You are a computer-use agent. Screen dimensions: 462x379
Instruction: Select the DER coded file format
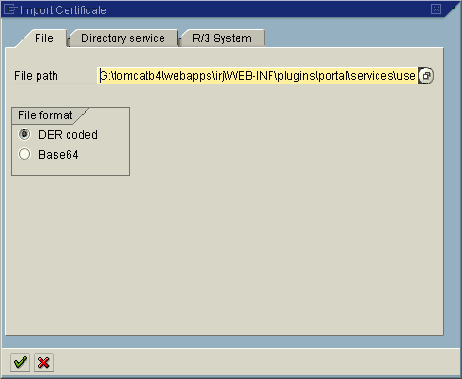click(24, 134)
